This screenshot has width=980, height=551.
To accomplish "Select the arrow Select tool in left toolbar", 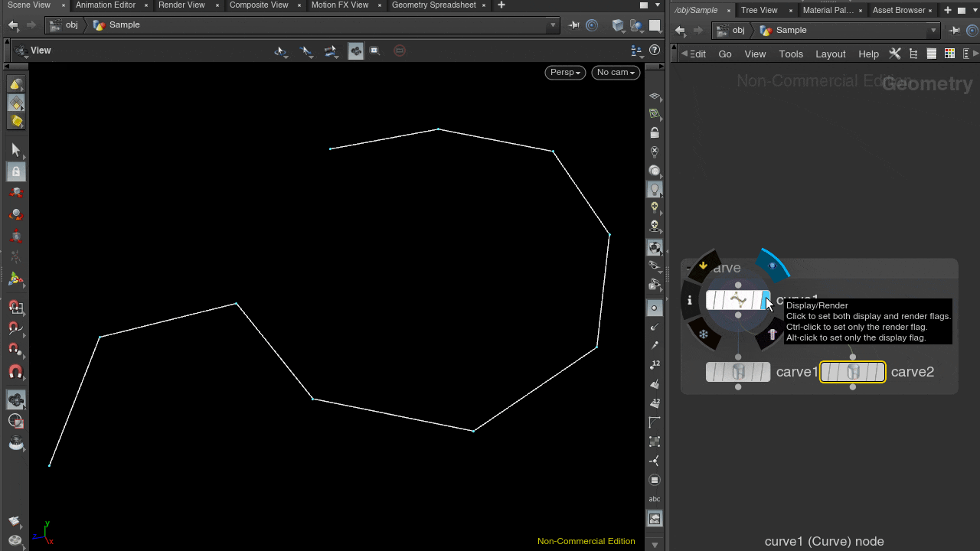I will click(16, 150).
